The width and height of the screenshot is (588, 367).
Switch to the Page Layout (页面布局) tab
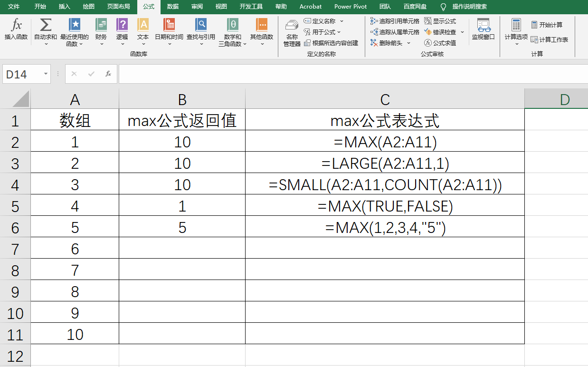pyautogui.click(x=118, y=7)
